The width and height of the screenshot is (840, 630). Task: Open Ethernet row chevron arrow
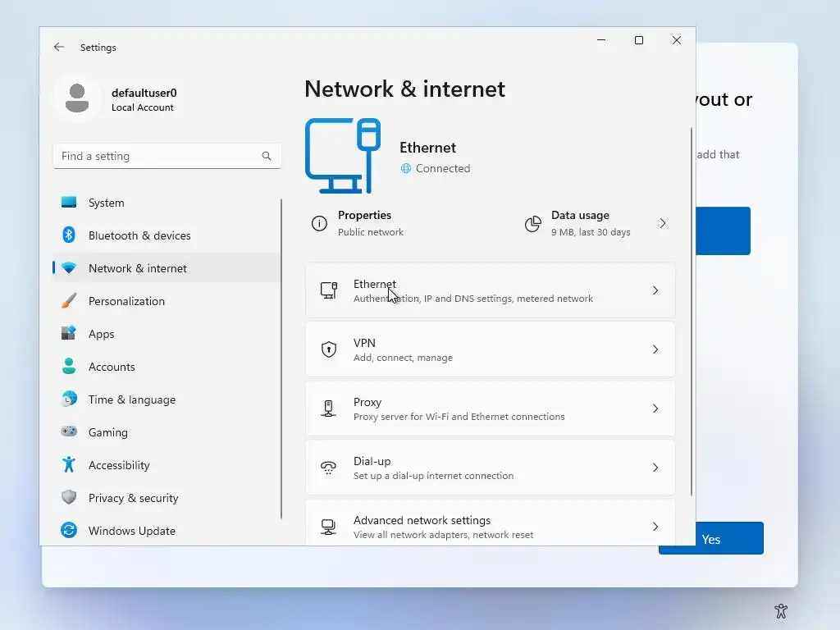[655, 290]
